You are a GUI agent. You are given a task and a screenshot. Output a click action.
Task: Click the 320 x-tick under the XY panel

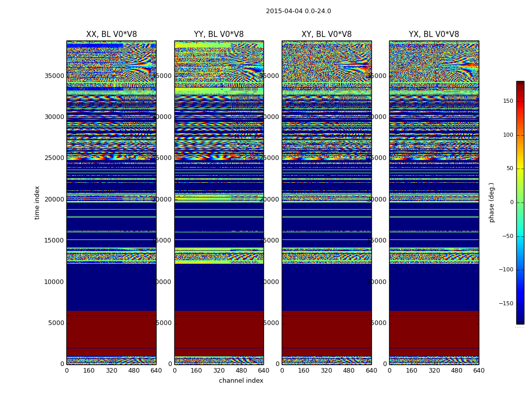coord(326,371)
